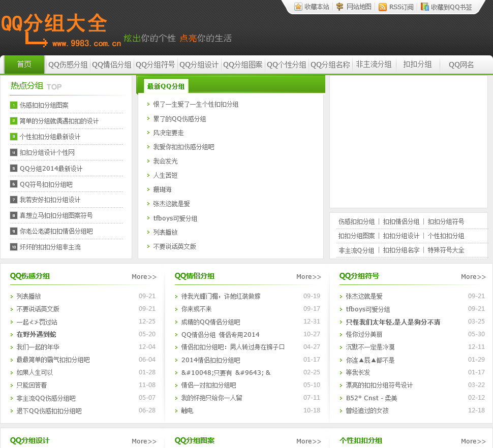Click rank badge 2 beside 简单的分组就偶遇扣扣的设计
Image resolution: width=493 pixels, height=448 pixels.
(14, 121)
